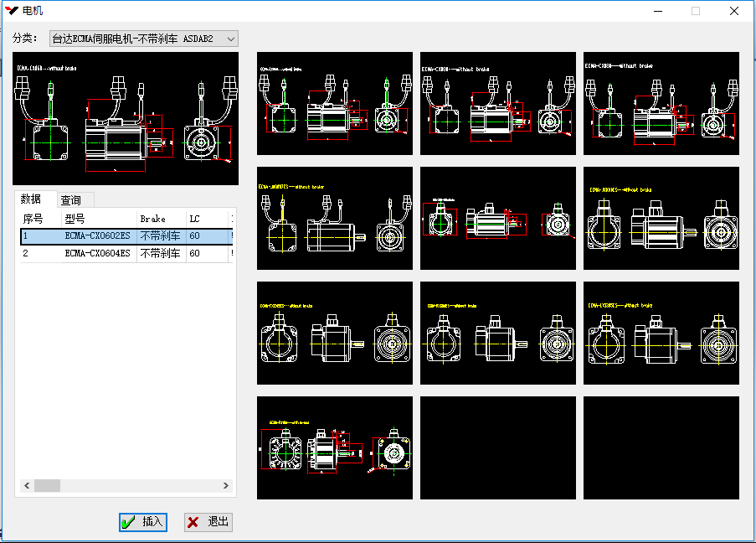This screenshot has width=756, height=543.
Task: Select the rightmost thumbnail in the third row
Action: click(x=661, y=333)
